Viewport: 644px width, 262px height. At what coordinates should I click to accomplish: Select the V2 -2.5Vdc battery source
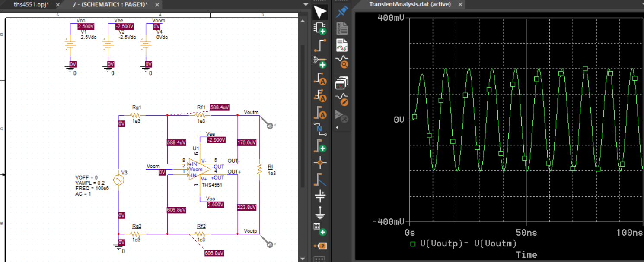(108, 45)
